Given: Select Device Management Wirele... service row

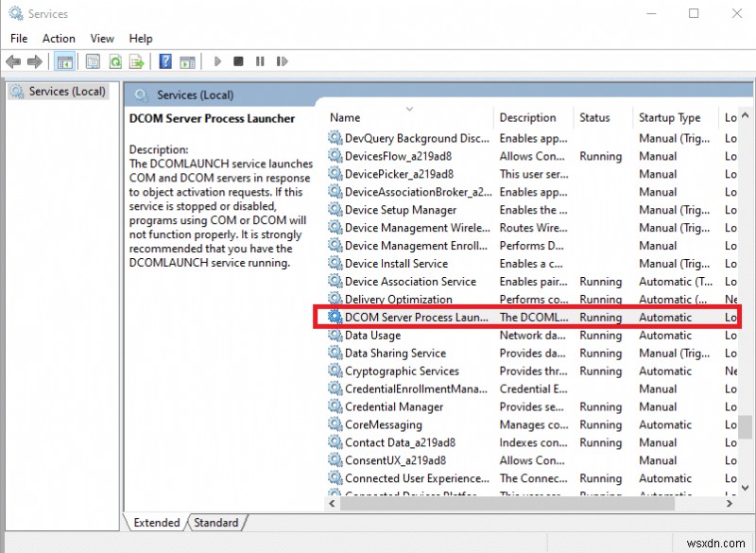Looking at the screenshot, I should (533, 228).
